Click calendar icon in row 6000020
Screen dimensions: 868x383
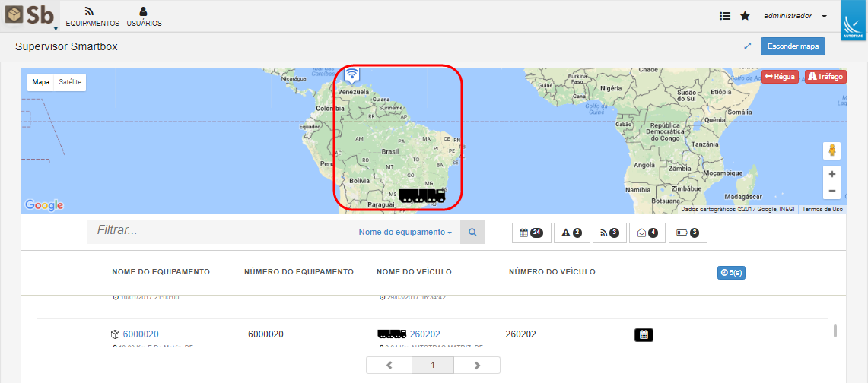pos(644,334)
